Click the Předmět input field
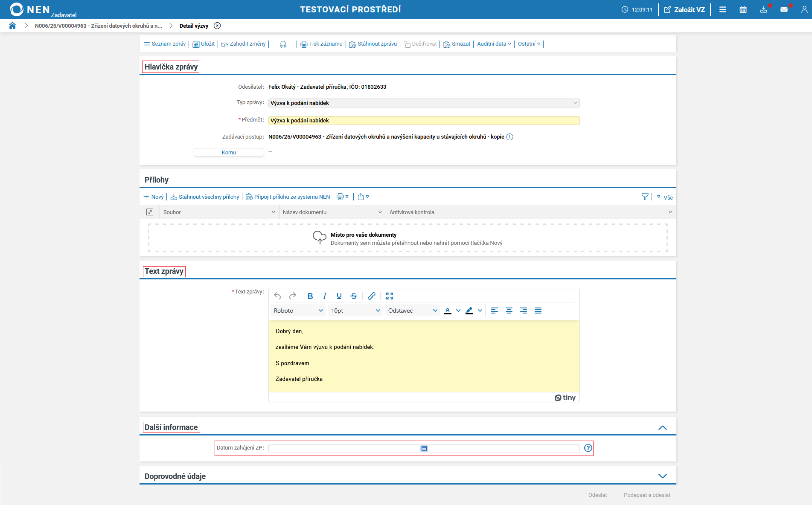Viewport: 812px width, 505px height. coord(424,121)
